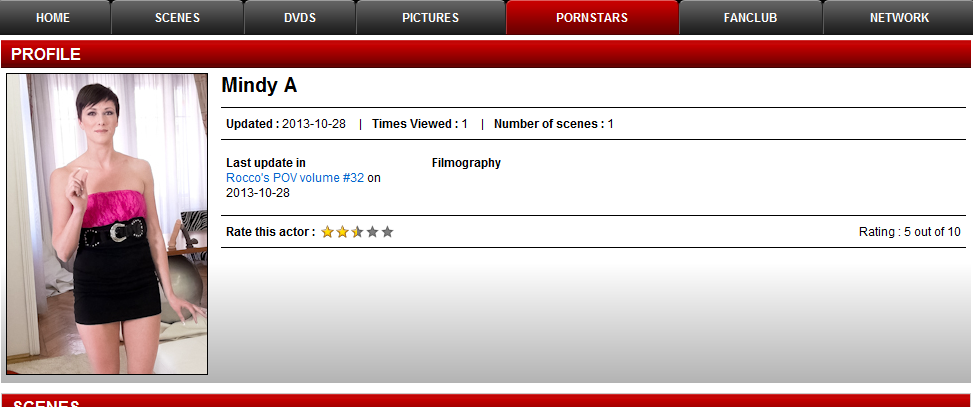Click the Filmography label
Screen dimensions: 973x407
(x=466, y=163)
